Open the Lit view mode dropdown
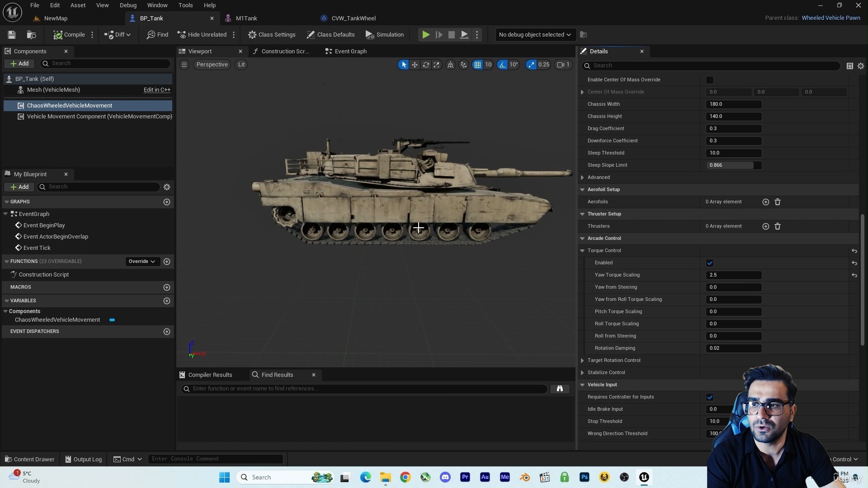Screen dimensions: 868x488 pyautogui.click(x=241, y=65)
